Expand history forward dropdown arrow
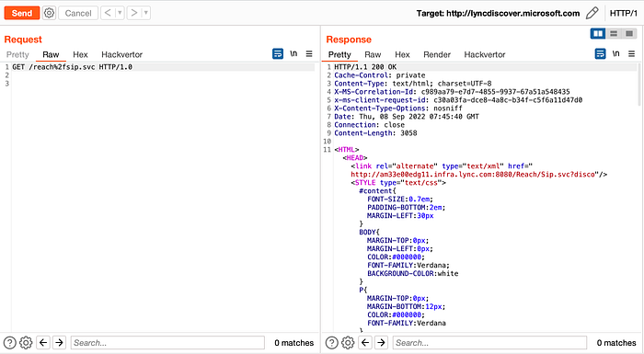Image resolution: width=644 pixels, height=354 pixels. pyautogui.click(x=145, y=13)
